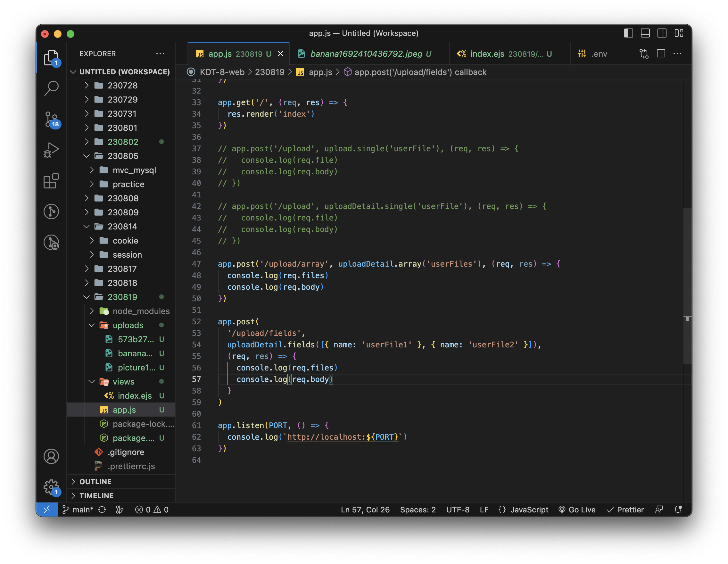Click the Spaces: 2 indentation setting
The width and height of the screenshot is (728, 564).
tap(418, 510)
